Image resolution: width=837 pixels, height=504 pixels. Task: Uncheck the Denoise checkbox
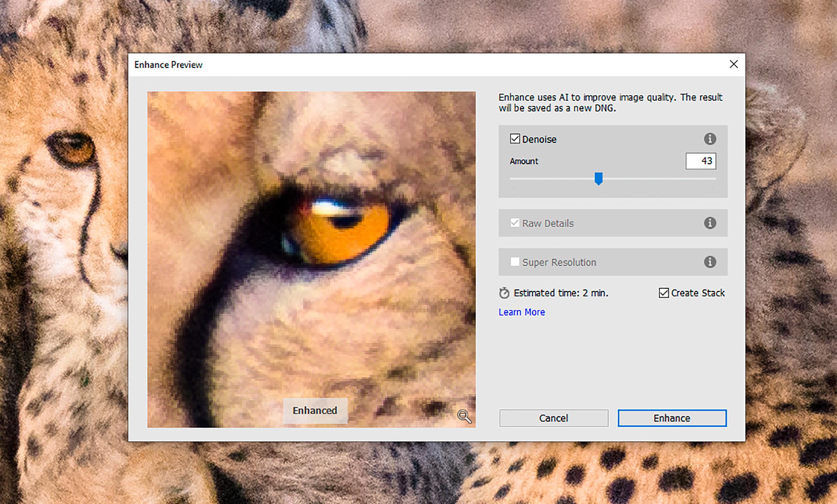[515, 139]
